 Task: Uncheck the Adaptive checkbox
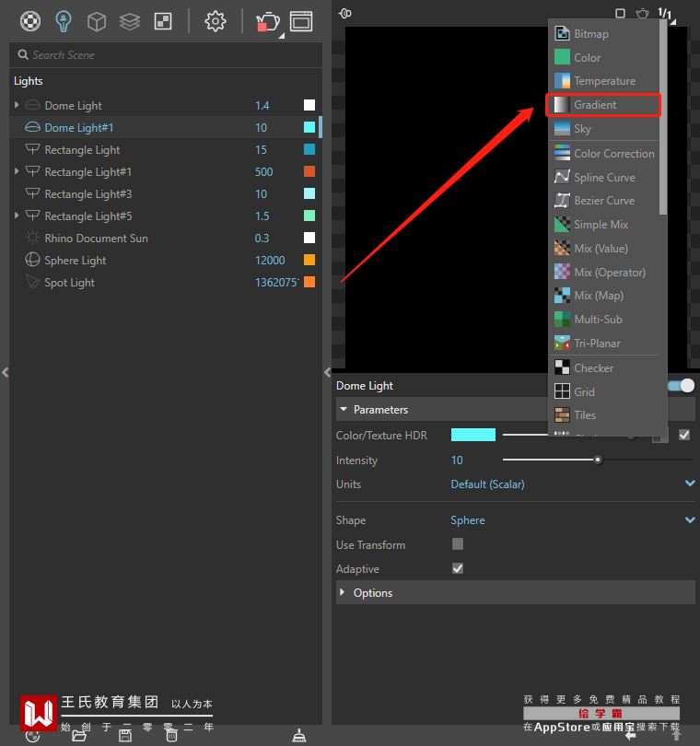(458, 568)
